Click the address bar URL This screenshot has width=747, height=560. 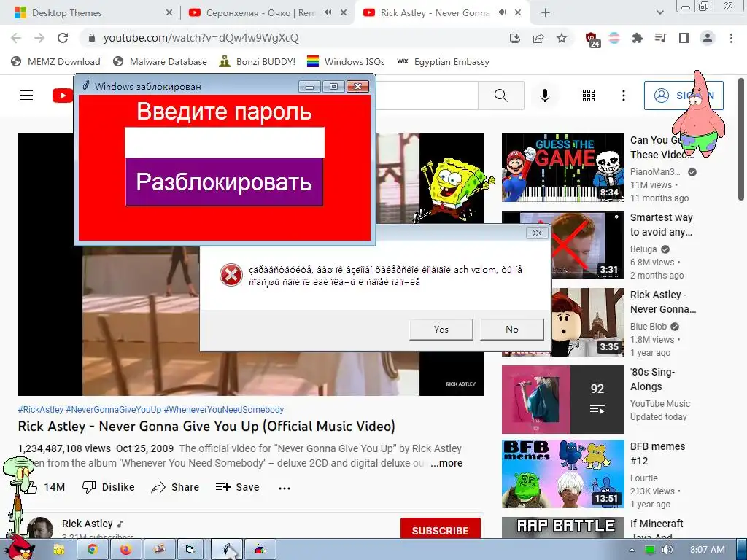click(201, 38)
